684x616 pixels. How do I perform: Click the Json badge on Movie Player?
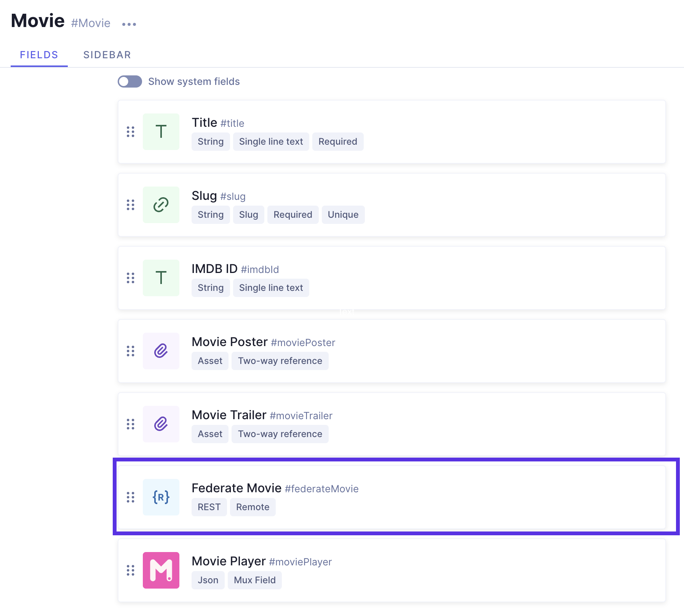(x=208, y=580)
